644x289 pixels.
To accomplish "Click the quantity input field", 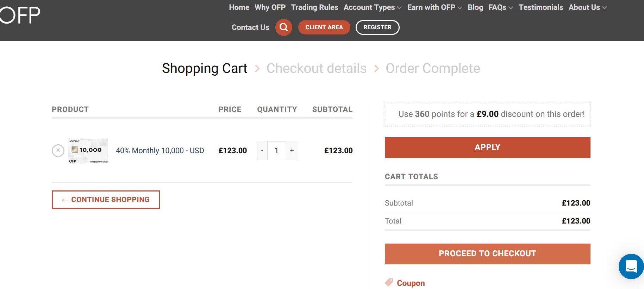I will point(276,151).
